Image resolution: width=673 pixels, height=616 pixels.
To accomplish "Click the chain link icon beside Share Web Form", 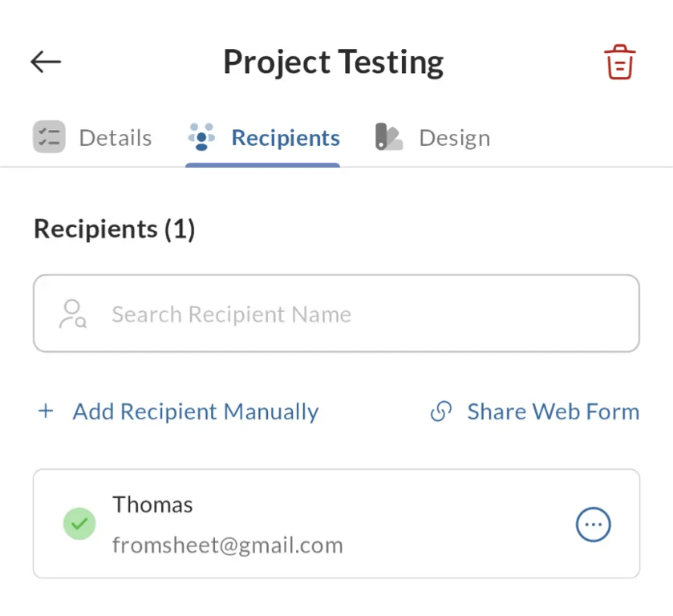I will (441, 411).
